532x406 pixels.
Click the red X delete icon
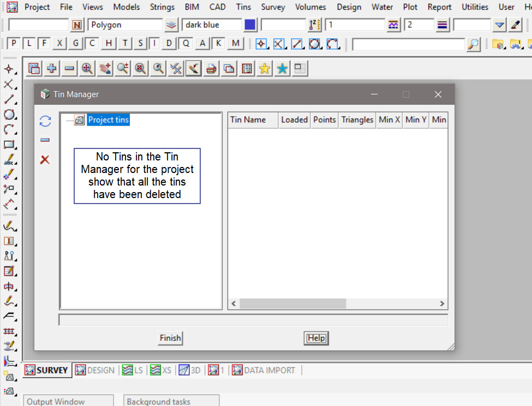coord(45,159)
